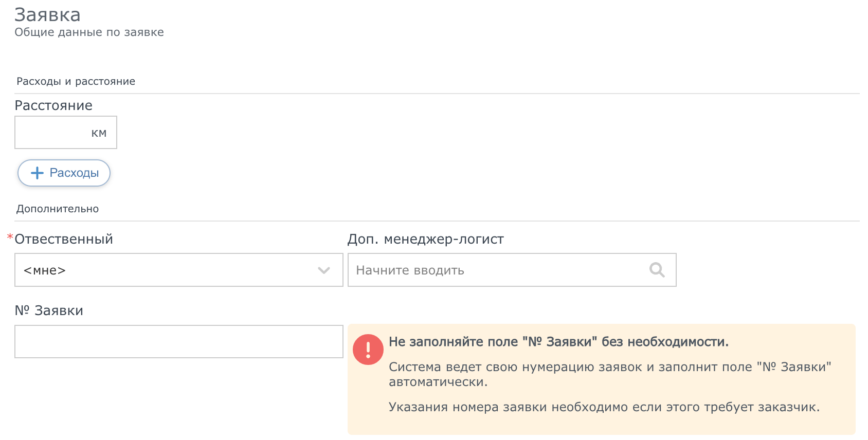The width and height of the screenshot is (868, 440).
Task: Click the № Заявки input field
Action: pos(178,341)
